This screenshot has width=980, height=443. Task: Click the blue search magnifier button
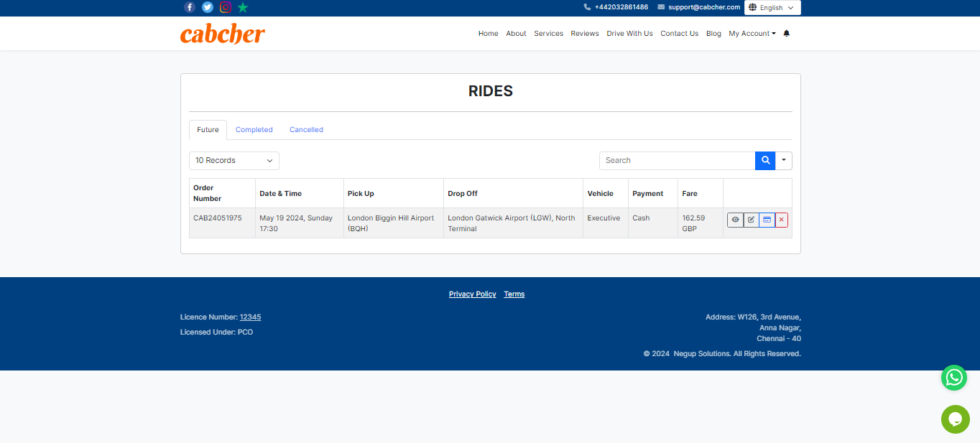tap(765, 161)
